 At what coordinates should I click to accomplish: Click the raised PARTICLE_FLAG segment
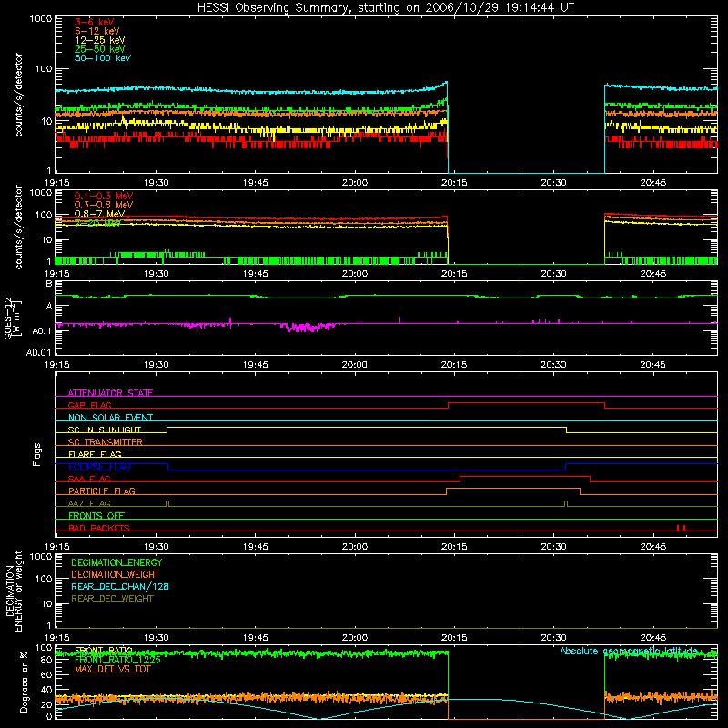pyautogui.click(x=513, y=489)
